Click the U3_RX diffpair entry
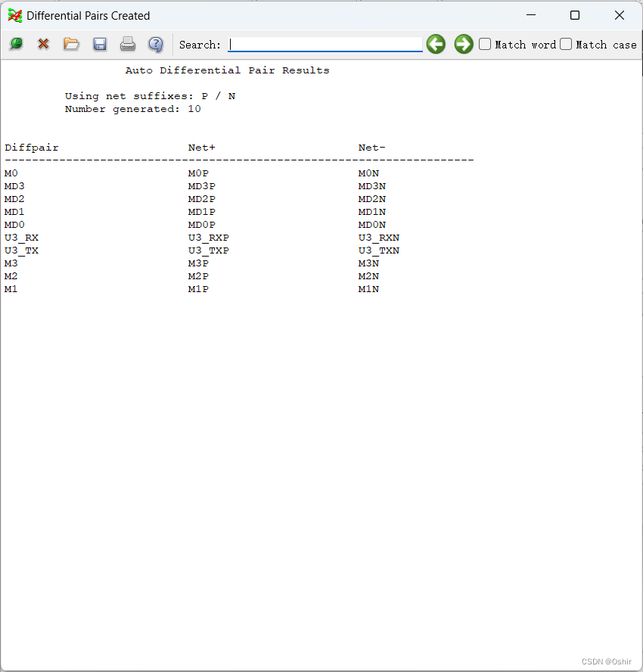 tap(21, 238)
